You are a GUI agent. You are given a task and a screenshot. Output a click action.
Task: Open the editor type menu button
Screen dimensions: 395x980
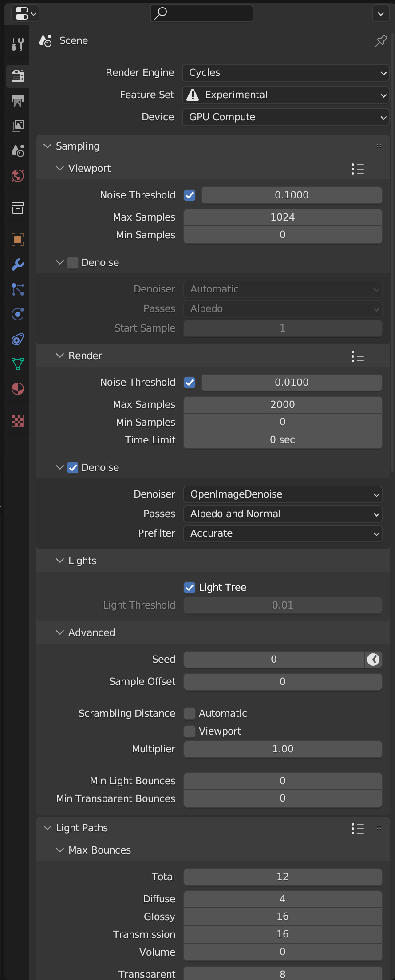[x=25, y=13]
